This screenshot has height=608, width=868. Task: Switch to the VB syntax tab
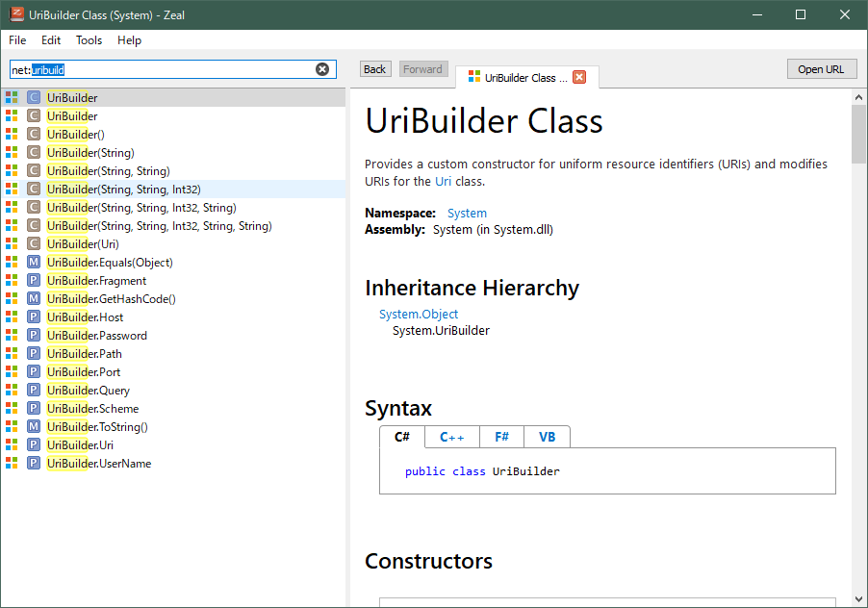pos(547,437)
